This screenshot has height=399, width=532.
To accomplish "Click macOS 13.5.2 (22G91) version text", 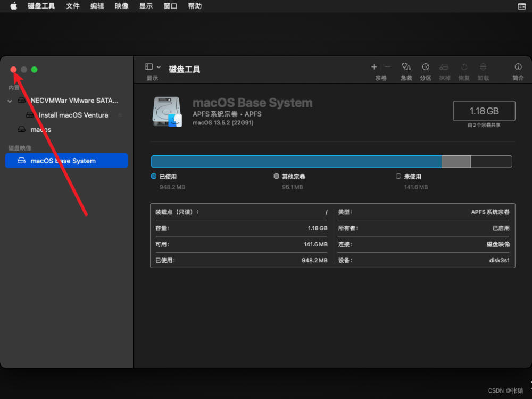I will point(223,122).
